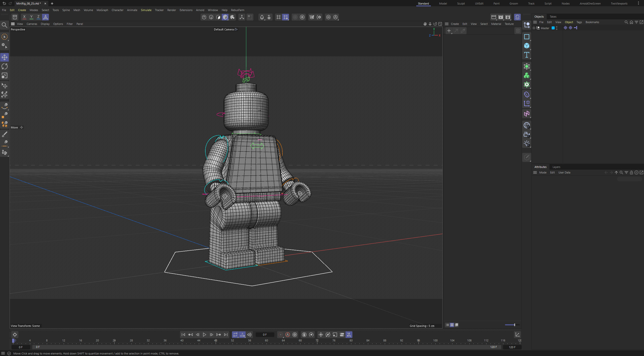The image size is (644, 356).
Task: Open Objects manager hamburger menu
Action: [x=535, y=22]
